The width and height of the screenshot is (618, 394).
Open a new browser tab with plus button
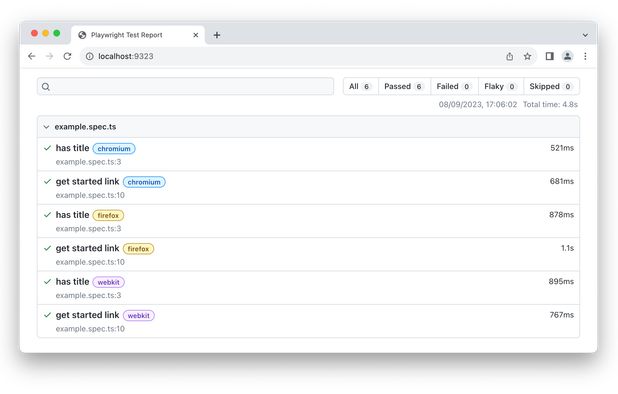217,35
